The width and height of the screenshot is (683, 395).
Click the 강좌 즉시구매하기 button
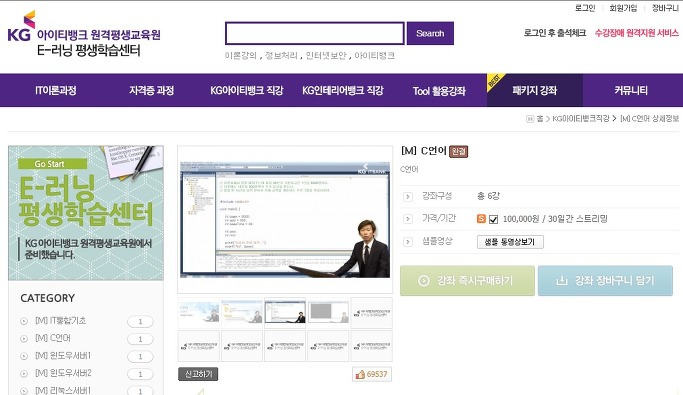pos(467,281)
